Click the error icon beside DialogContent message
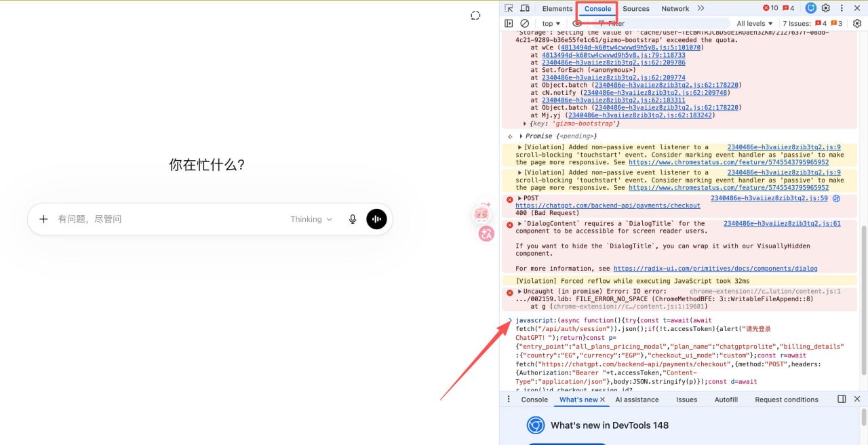This screenshot has height=445, width=868. pyautogui.click(x=509, y=225)
